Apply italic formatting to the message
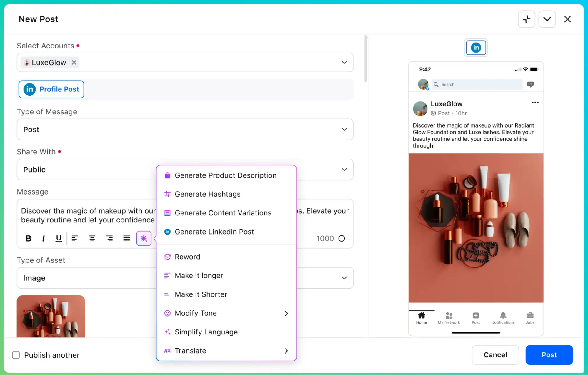This screenshot has height=375, width=588. (43, 238)
